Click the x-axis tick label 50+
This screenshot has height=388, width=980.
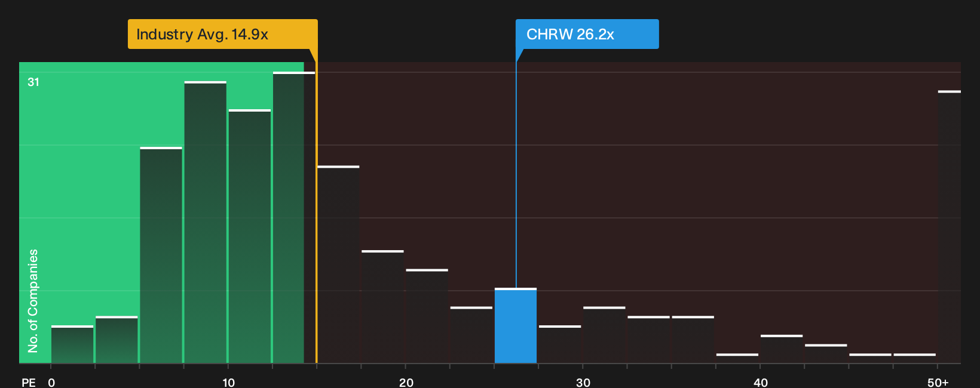(938, 383)
